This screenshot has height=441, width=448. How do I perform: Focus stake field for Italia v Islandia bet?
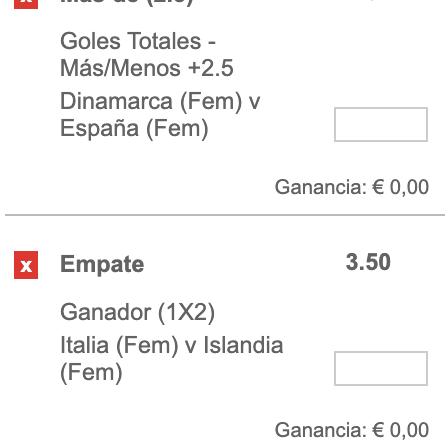(381, 368)
